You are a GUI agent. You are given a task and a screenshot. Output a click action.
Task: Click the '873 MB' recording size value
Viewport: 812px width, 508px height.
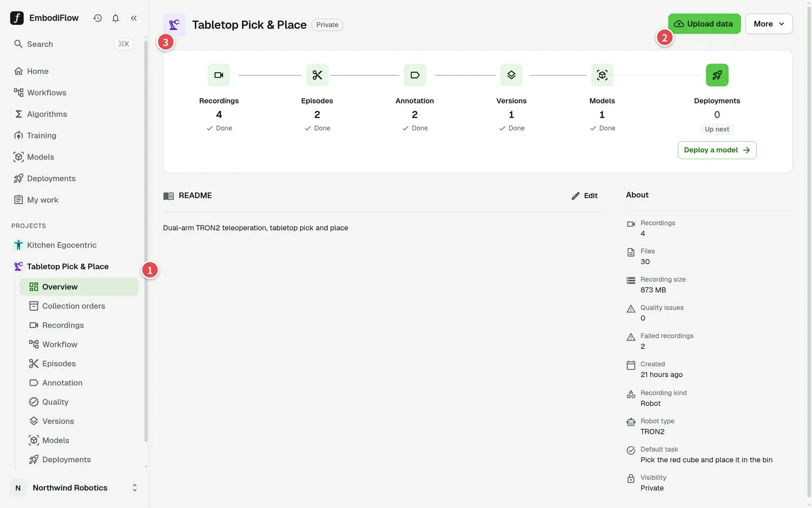point(653,290)
